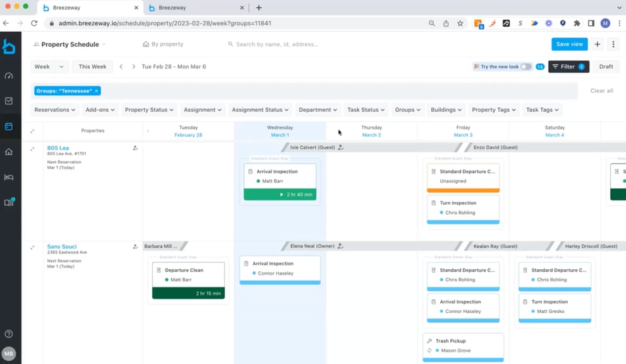The image size is (626, 364).
Task: Open the Department filter dropdown
Action: [x=317, y=109]
